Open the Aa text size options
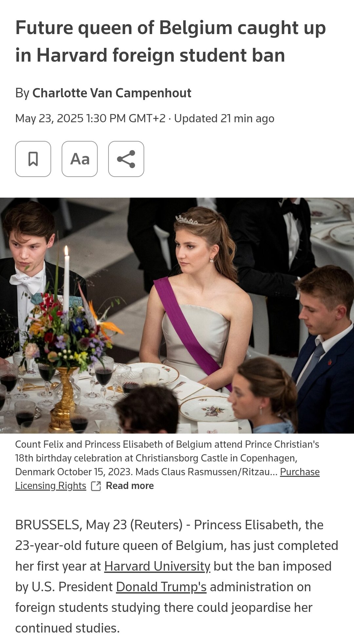Viewport: 354px width, 644px height. coord(80,159)
